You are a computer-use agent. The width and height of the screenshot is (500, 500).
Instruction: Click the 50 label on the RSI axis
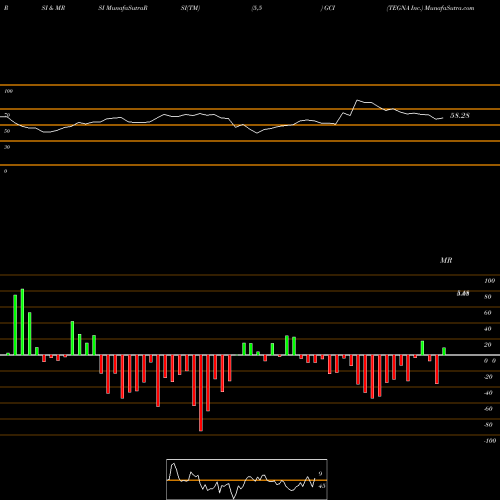[7, 131]
